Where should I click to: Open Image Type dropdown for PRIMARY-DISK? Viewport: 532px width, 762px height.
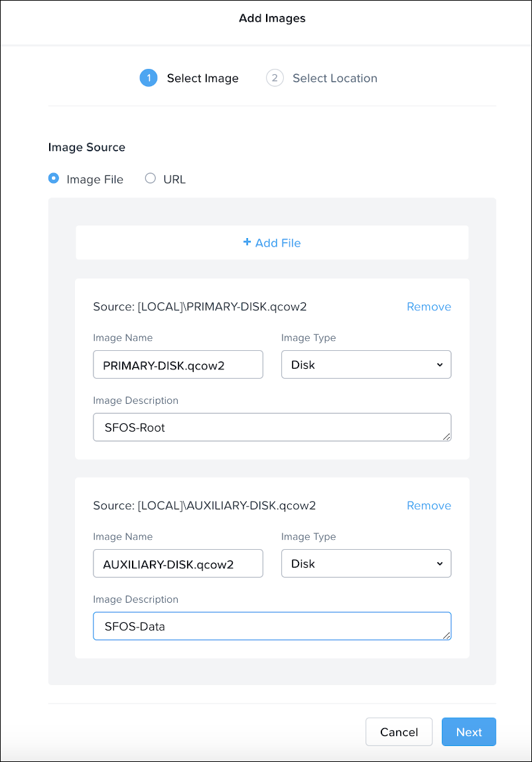366,365
